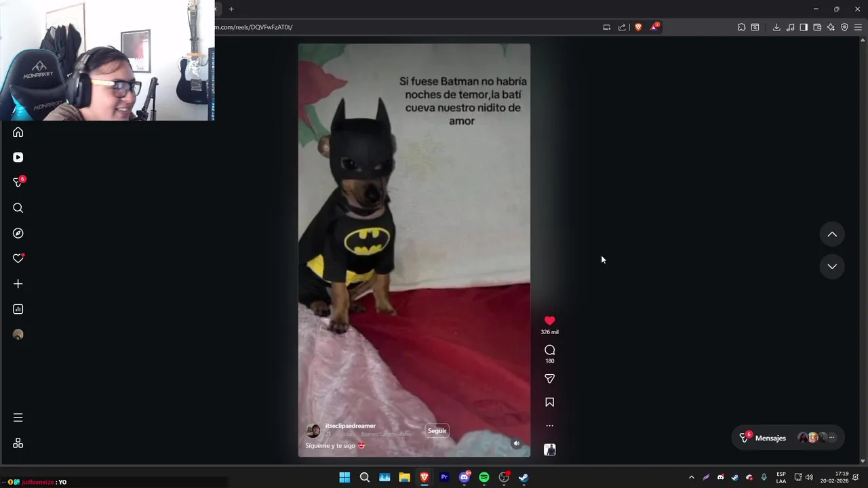Open reel more options three dots
This screenshot has width=868, height=488.
(x=550, y=426)
